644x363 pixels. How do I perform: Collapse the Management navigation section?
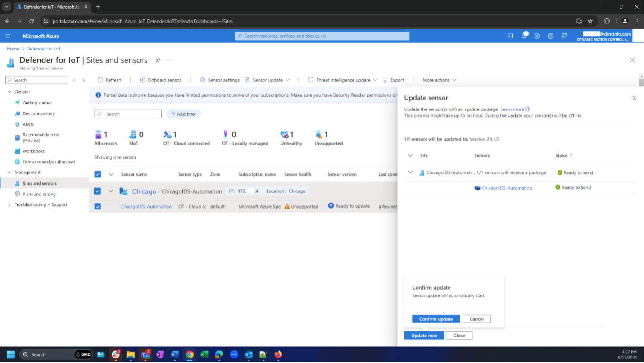[9, 172]
